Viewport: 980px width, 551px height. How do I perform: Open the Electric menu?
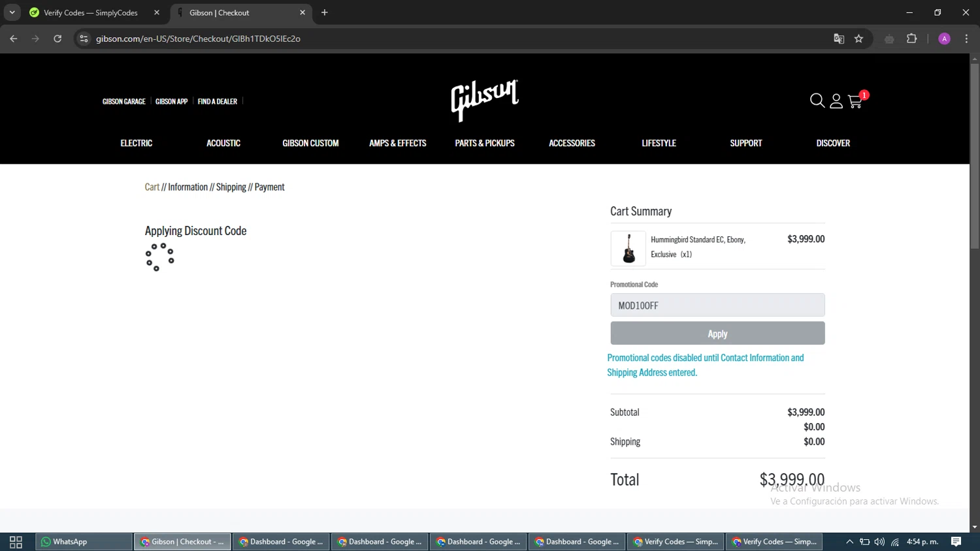pyautogui.click(x=136, y=143)
